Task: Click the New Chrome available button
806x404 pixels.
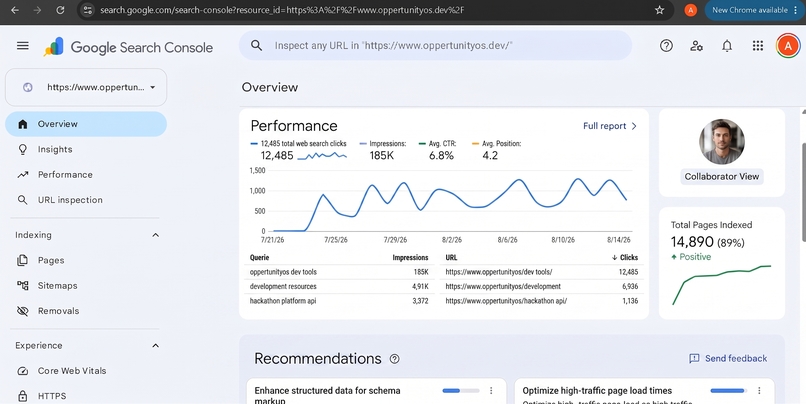Action: [749, 10]
